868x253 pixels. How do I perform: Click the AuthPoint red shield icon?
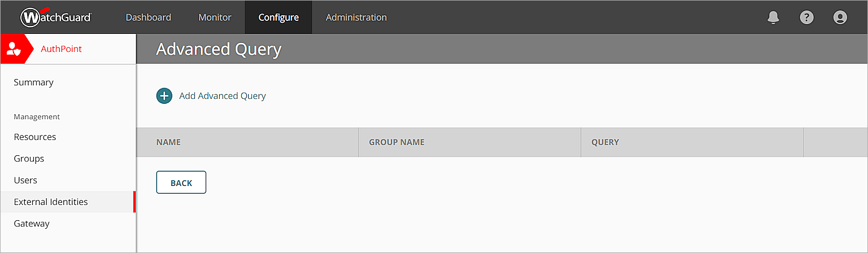[14, 49]
